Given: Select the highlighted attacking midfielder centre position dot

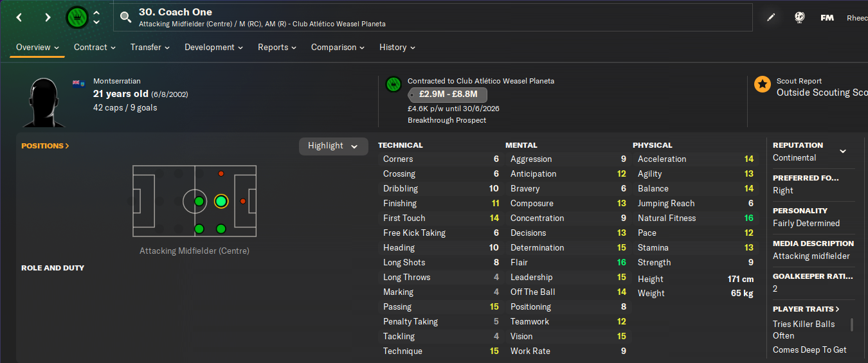Looking at the screenshot, I should point(221,202).
